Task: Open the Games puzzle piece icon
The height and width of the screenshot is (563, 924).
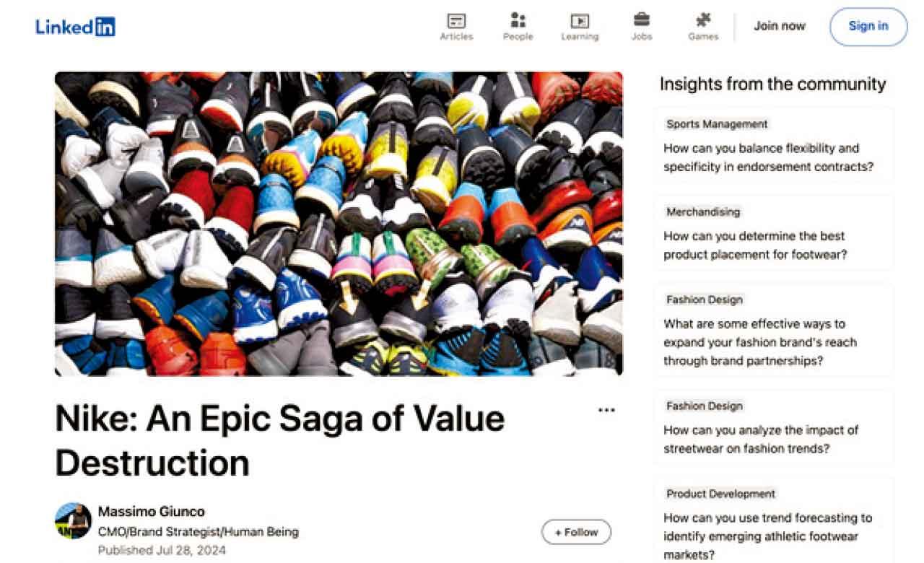Action: 702,20
